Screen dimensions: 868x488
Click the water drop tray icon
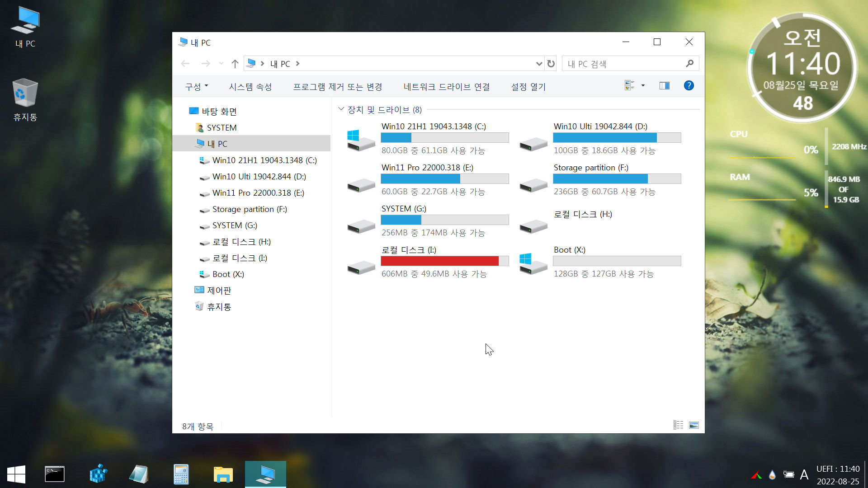[772, 474]
